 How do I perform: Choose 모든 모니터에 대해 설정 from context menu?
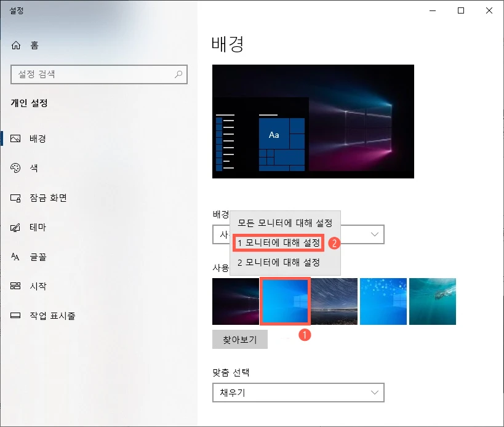tap(285, 223)
